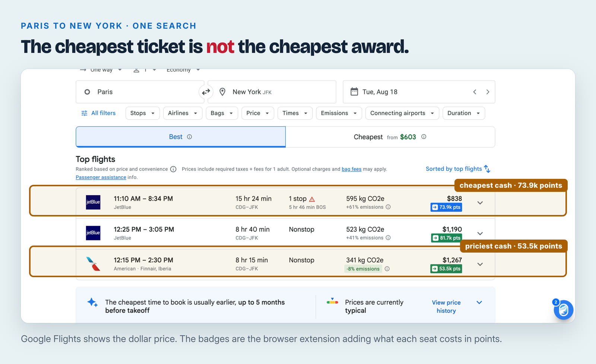Click the JetBlue logo on the 12:25 PM flight
Screen dimensions: 596x364
click(93, 233)
